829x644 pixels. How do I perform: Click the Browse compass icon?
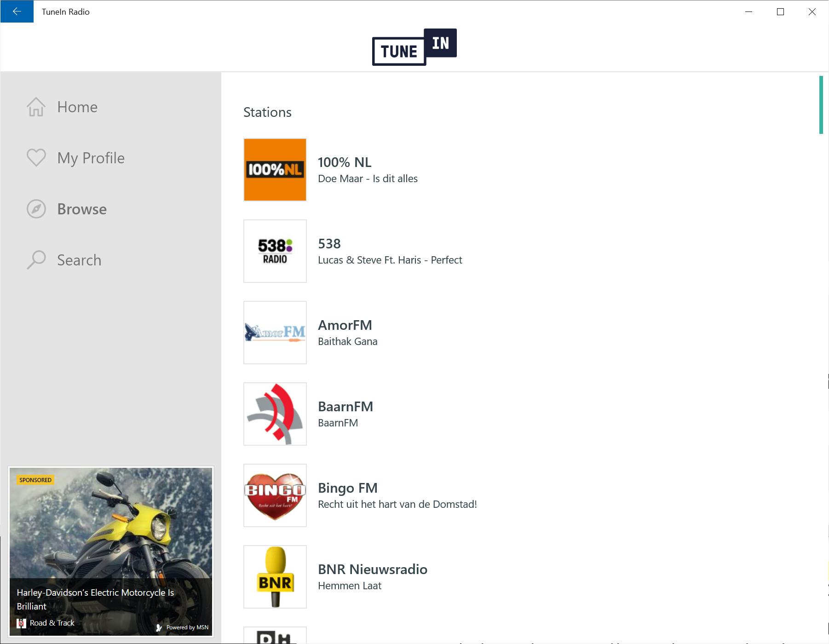pyautogui.click(x=36, y=209)
